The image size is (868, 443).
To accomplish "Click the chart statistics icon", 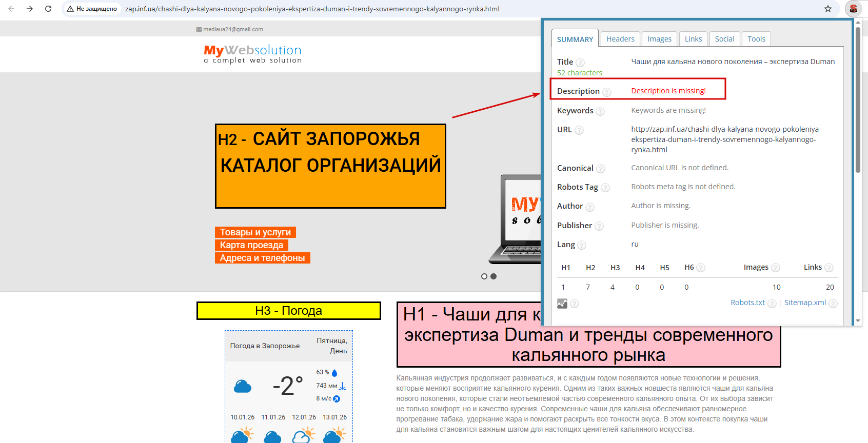I will coord(562,304).
